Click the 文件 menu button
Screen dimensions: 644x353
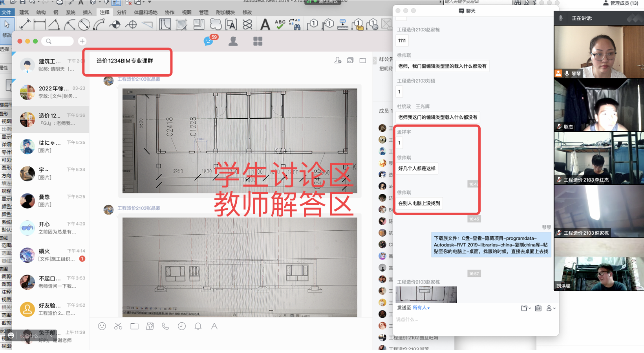pos(6,12)
